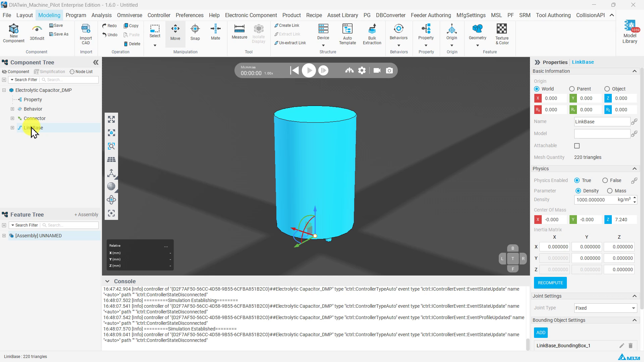Open the Controller menu tab
644x362 pixels.
[x=159, y=15]
